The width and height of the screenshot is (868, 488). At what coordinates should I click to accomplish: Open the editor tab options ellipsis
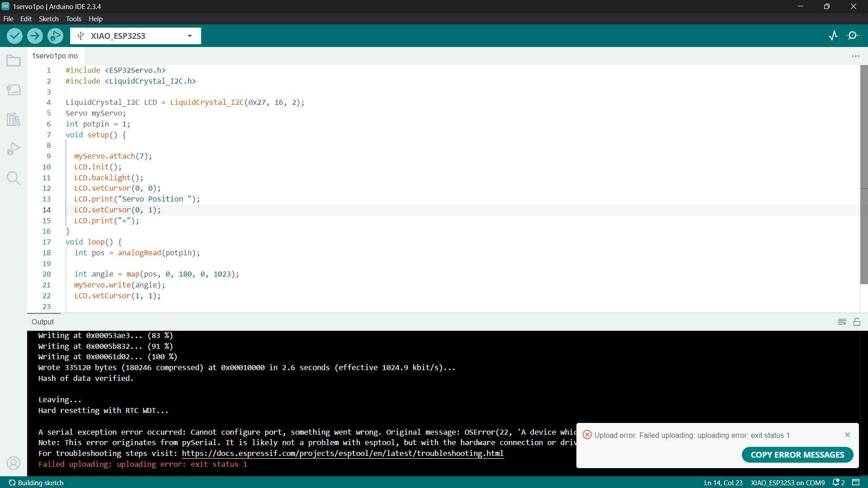[x=855, y=56]
